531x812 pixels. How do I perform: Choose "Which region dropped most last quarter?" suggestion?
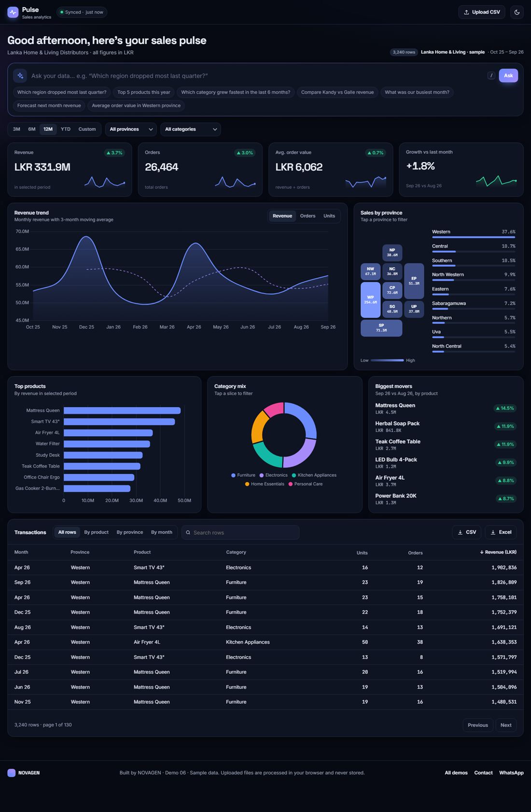pyautogui.click(x=62, y=92)
